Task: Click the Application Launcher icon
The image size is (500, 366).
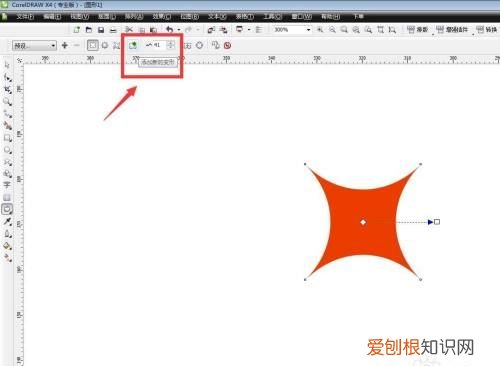Action: 239,29
